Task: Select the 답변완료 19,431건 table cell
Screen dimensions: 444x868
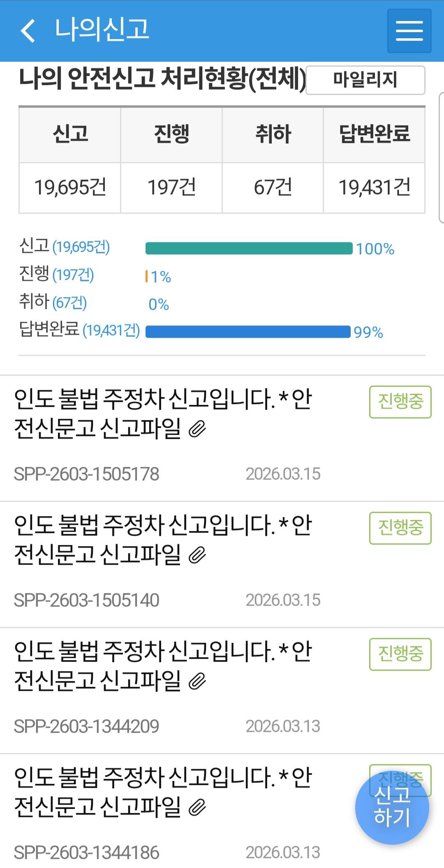Action: click(374, 187)
